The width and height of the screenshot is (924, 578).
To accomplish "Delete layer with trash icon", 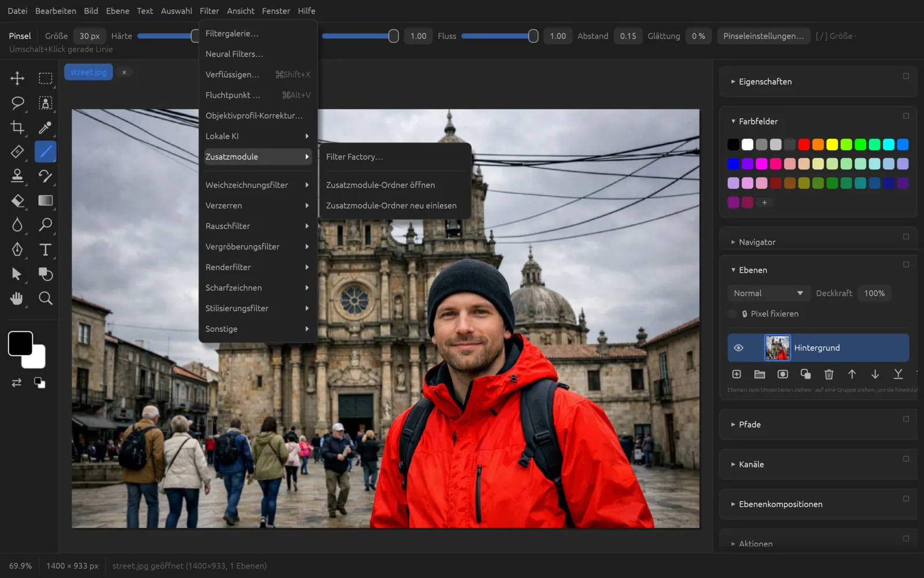I will point(829,374).
